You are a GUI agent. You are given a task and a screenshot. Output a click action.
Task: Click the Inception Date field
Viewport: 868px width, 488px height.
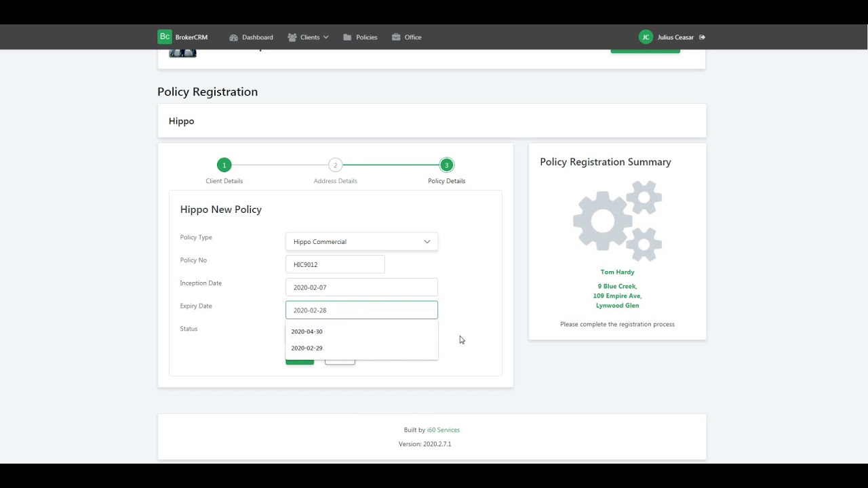pos(361,287)
